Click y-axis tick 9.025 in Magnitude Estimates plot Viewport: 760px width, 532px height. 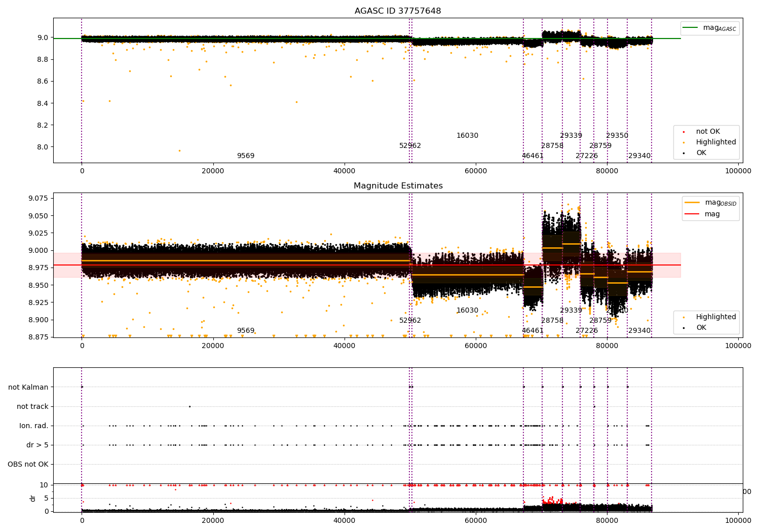[39, 233]
